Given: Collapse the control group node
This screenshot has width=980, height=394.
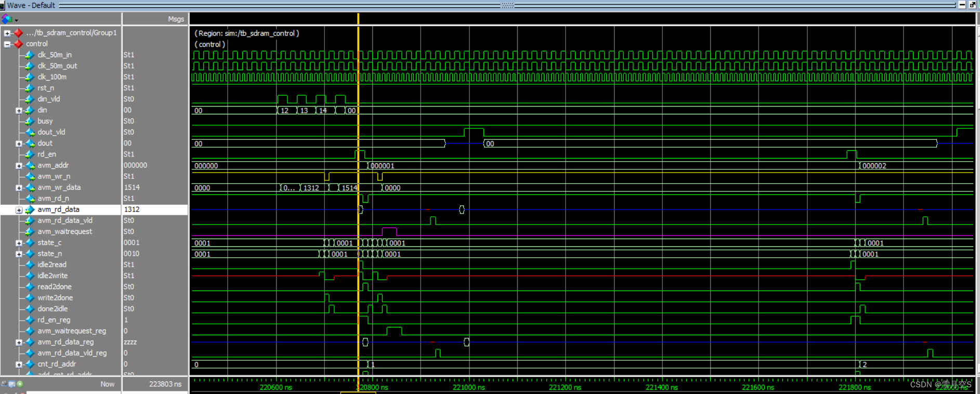Looking at the screenshot, I should point(7,44).
